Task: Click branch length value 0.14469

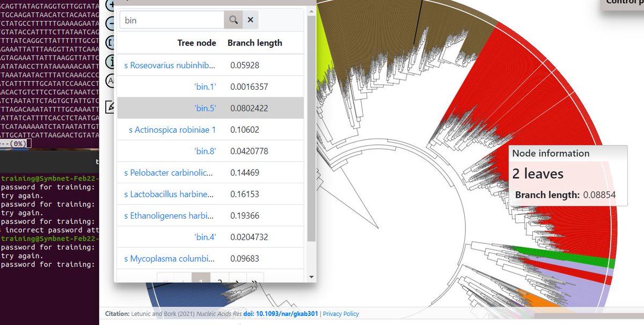Action: pyautogui.click(x=245, y=172)
